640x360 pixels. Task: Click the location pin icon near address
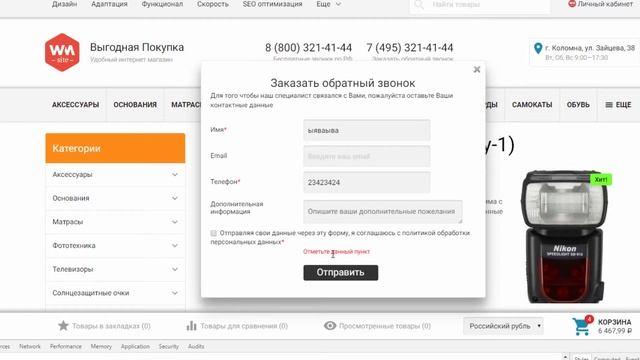(x=538, y=49)
